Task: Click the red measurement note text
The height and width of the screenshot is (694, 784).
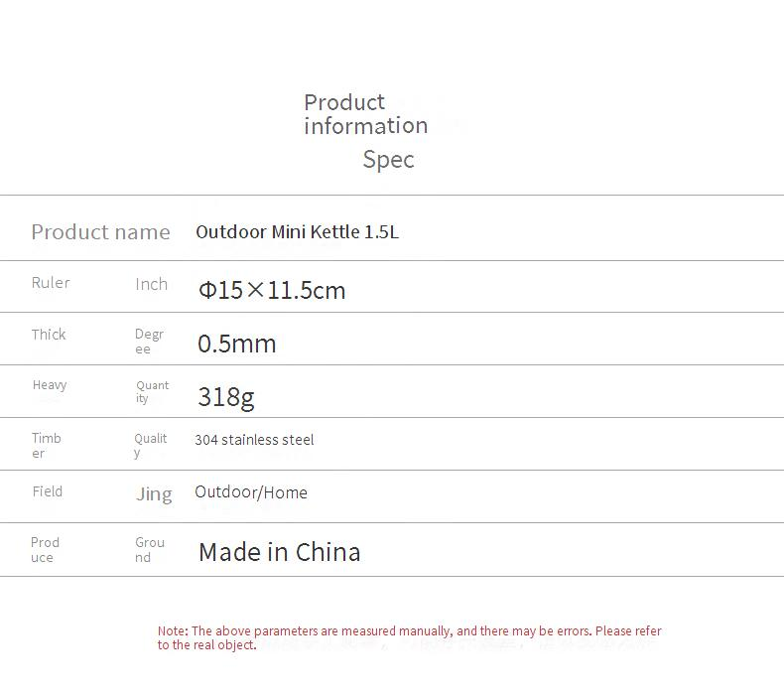Action: click(409, 637)
